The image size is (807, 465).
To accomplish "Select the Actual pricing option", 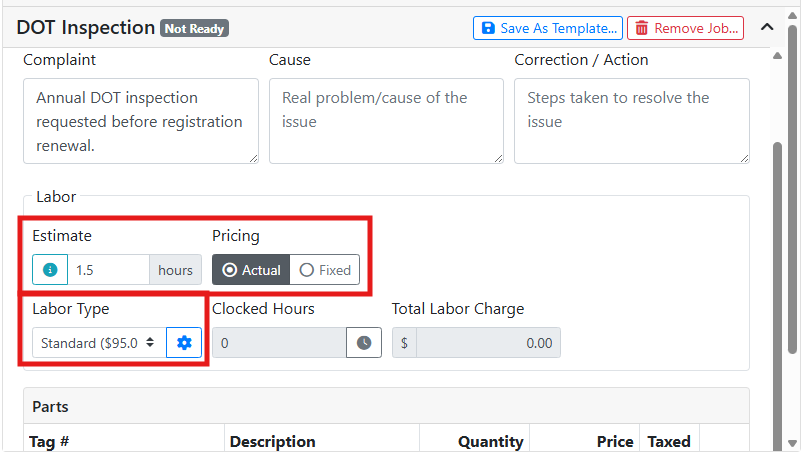I will [x=251, y=270].
